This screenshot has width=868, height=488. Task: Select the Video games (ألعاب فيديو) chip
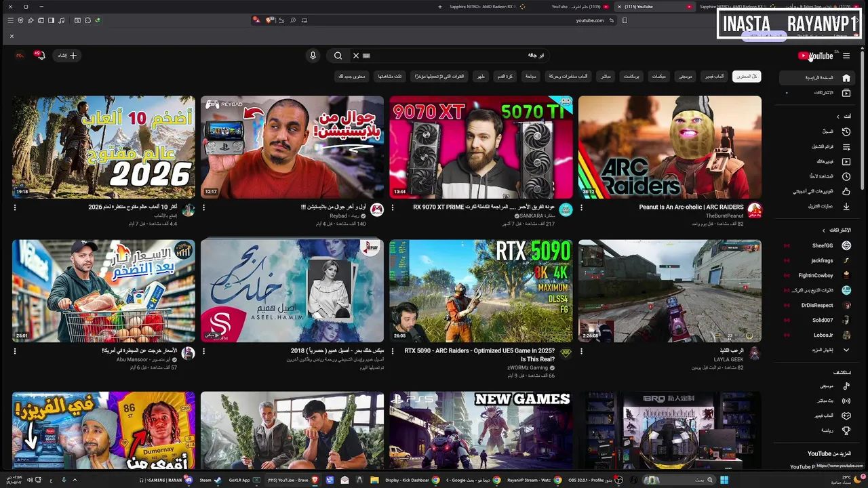coord(713,77)
